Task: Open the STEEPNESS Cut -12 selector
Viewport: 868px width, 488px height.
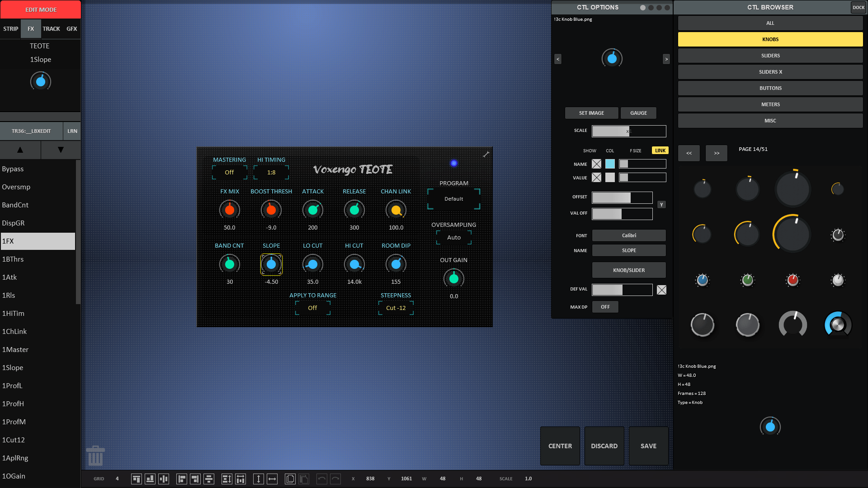Action: (x=396, y=308)
